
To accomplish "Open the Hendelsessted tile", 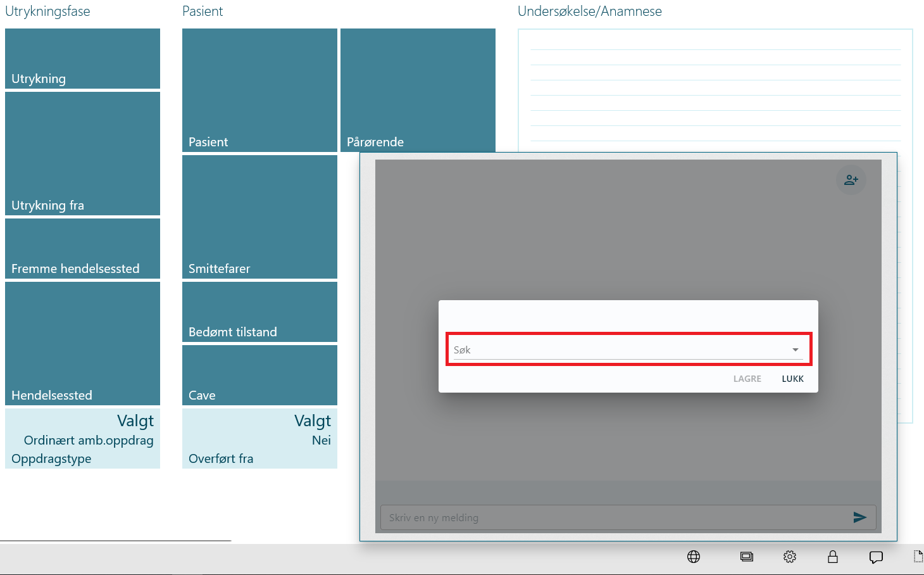I will [82, 343].
